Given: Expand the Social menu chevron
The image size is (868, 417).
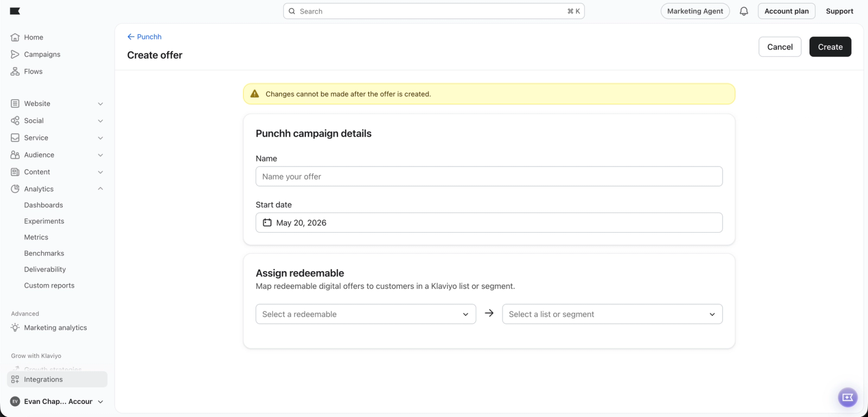Looking at the screenshot, I should tap(100, 121).
